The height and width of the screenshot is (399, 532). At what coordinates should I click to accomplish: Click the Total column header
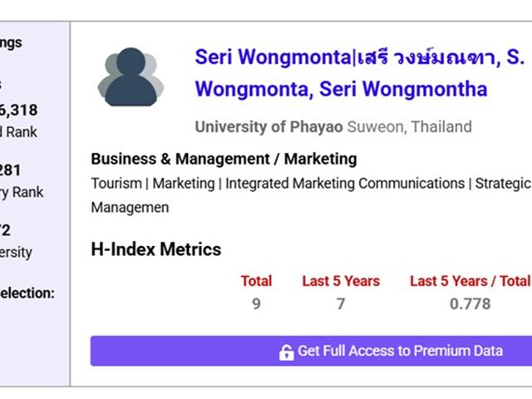point(257,281)
